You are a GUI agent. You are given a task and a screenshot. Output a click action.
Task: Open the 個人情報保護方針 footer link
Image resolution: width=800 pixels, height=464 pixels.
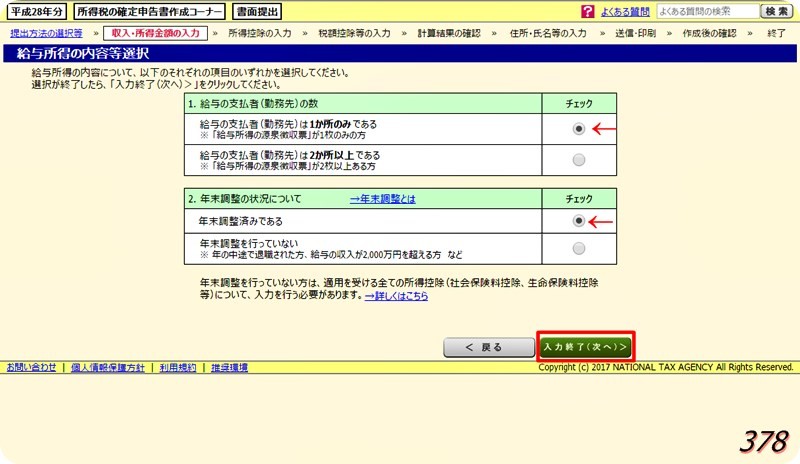[108, 367]
